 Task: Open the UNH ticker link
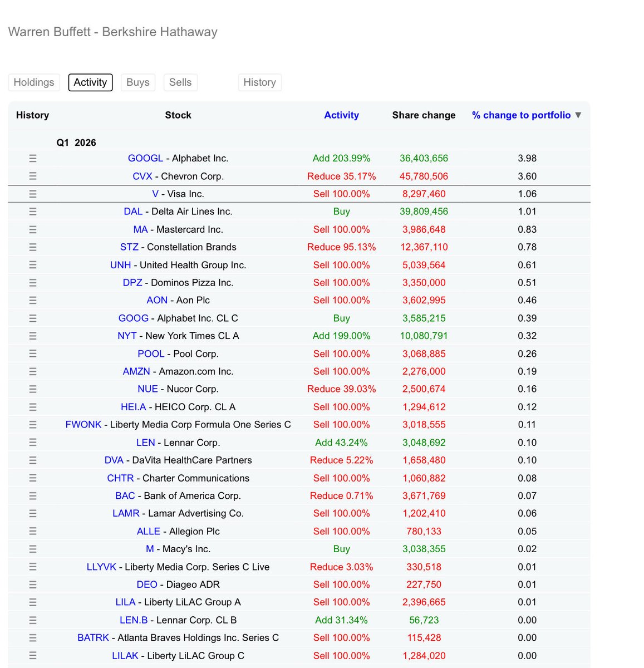121,265
